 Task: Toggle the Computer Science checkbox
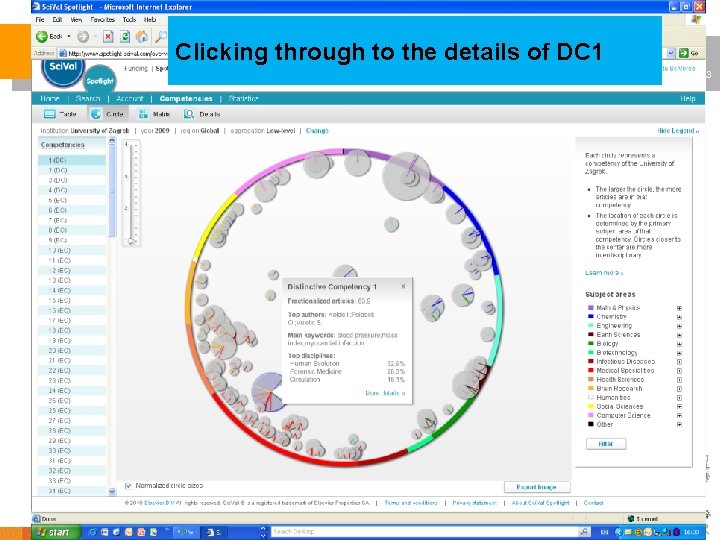point(679,416)
